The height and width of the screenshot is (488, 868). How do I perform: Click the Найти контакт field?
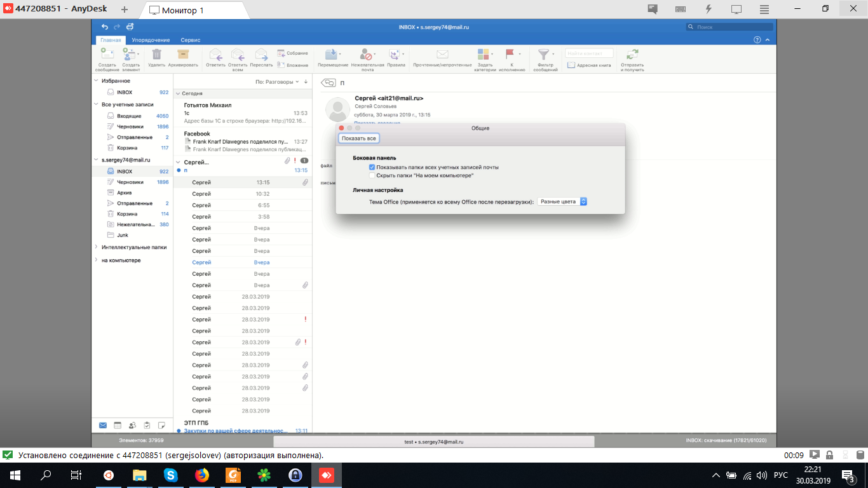[x=590, y=53]
